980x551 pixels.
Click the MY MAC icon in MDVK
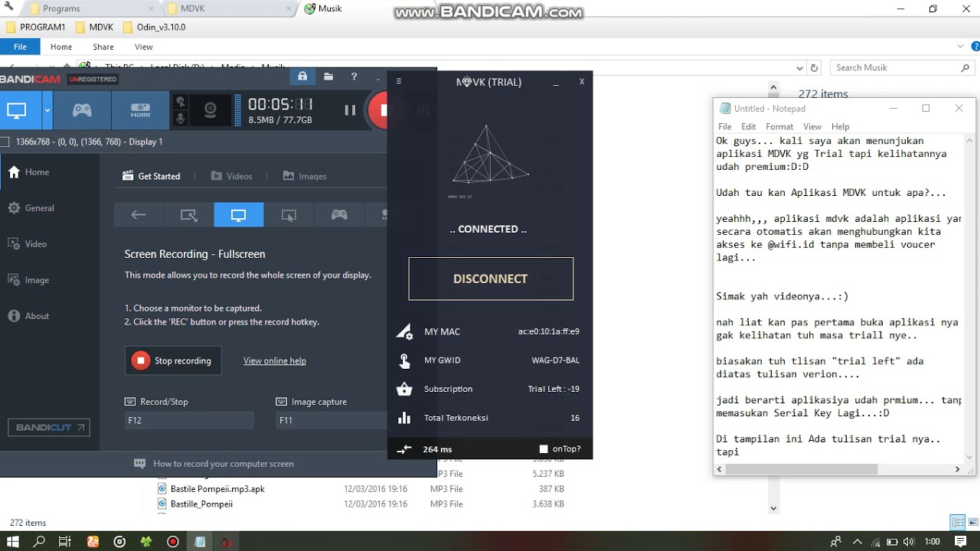click(x=403, y=331)
